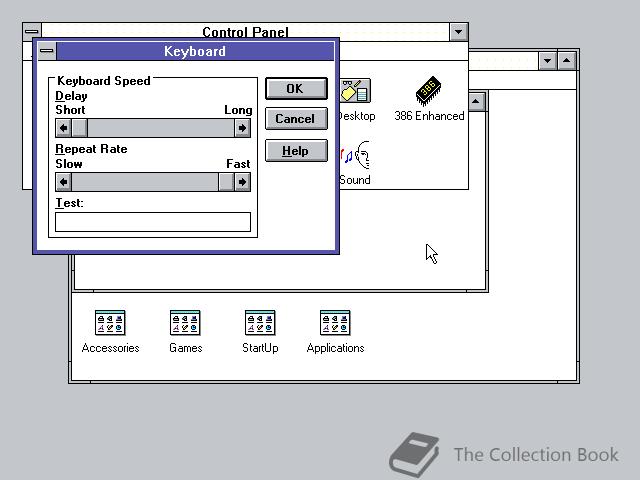Click Cancel in the Keyboard dialog
The height and width of the screenshot is (480, 640).
pos(296,119)
